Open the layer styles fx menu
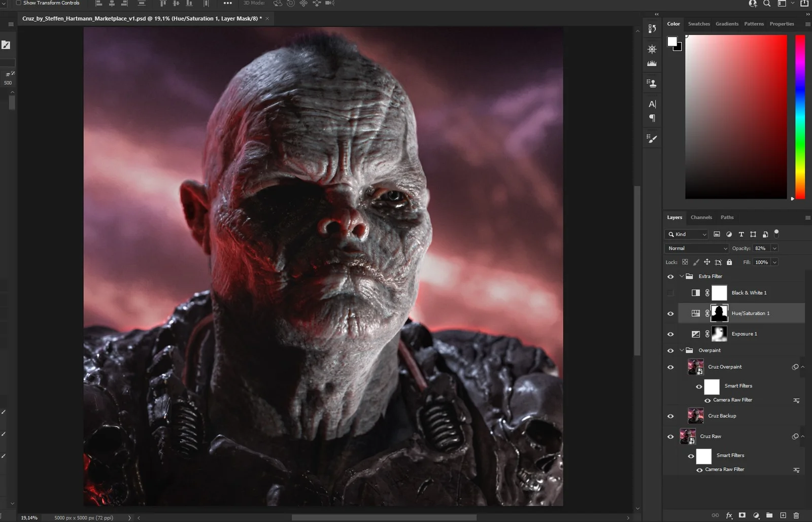Viewport: 812px width, 522px height. pos(729,515)
